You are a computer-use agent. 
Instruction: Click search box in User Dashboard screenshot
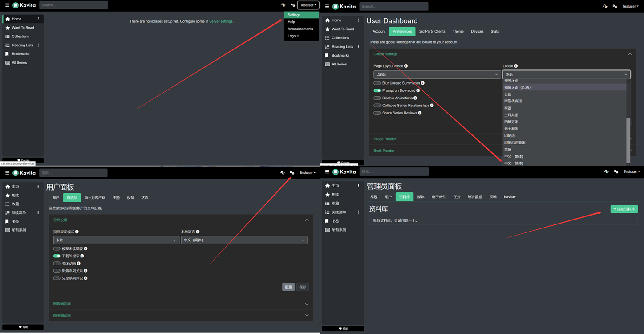(x=394, y=6)
